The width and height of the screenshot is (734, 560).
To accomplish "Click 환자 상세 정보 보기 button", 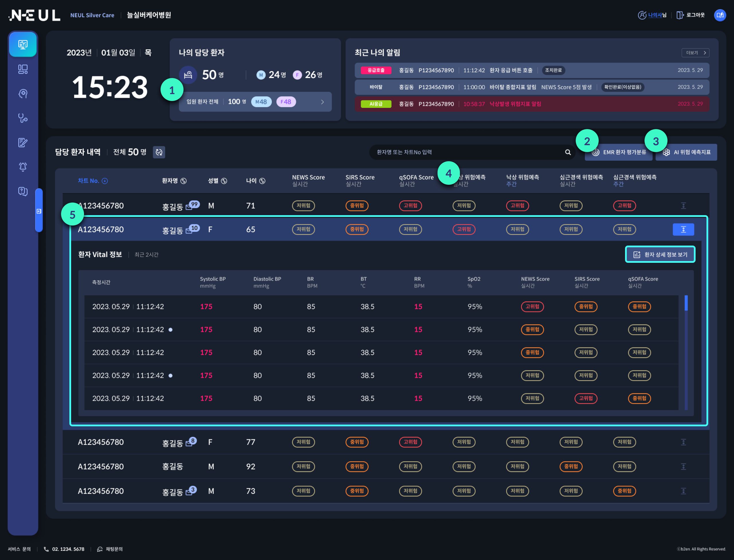I will (660, 255).
